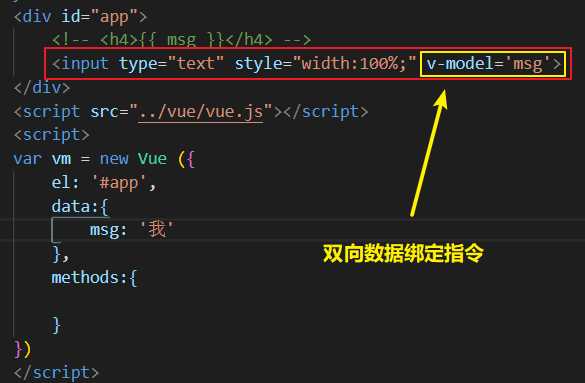The width and height of the screenshot is (585, 383).
Task: Click the 'vm' variable name
Action: (x=61, y=159)
